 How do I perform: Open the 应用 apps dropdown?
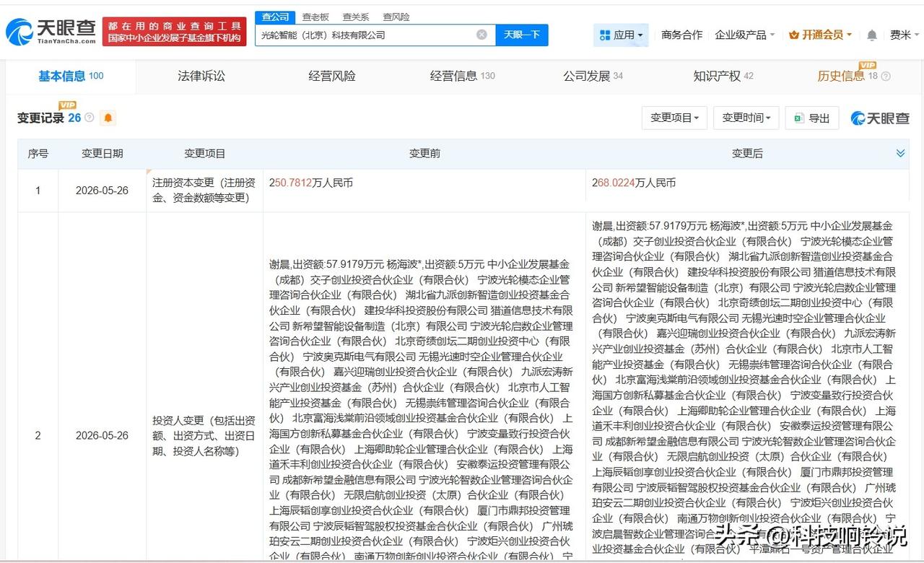[622, 35]
